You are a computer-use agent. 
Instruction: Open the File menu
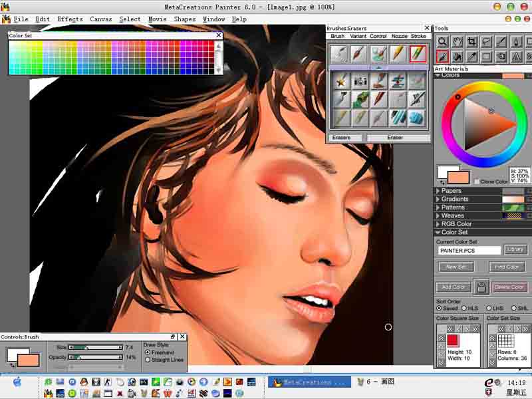pyautogui.click(x=21, y=19)
